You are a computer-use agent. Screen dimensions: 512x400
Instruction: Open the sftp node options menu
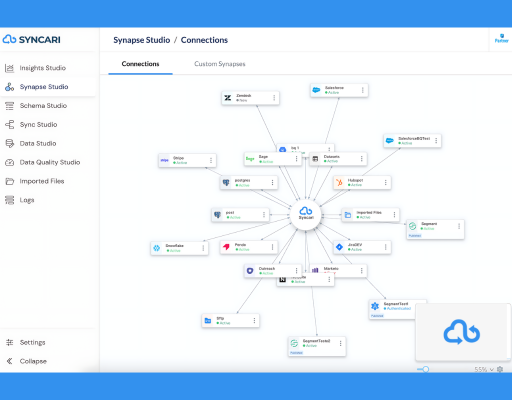[x=254, y=320]
